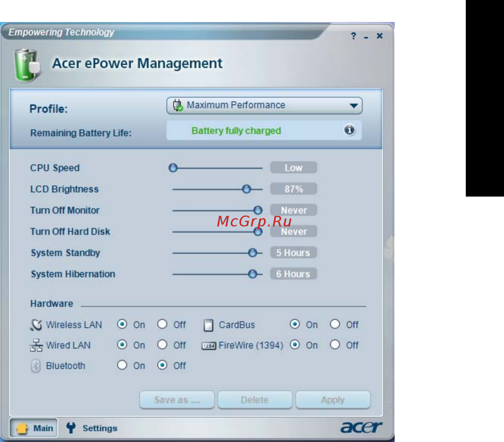Viewport: 504px width, 442px height.
Task: Click the 'Empowering Technology' title text
Action: [61, 32]
